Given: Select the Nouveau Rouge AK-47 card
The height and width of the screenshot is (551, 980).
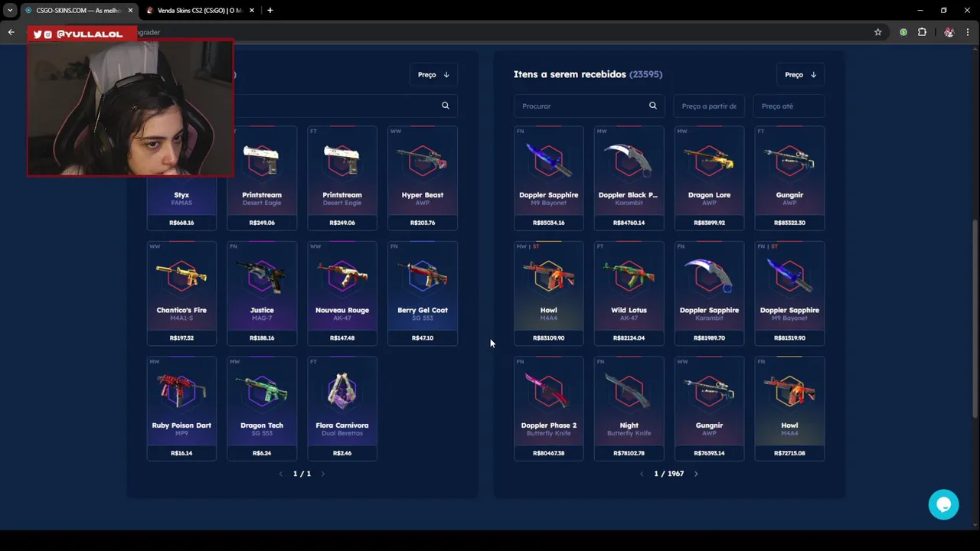Looking at the screenshot, I should point(342,293).
